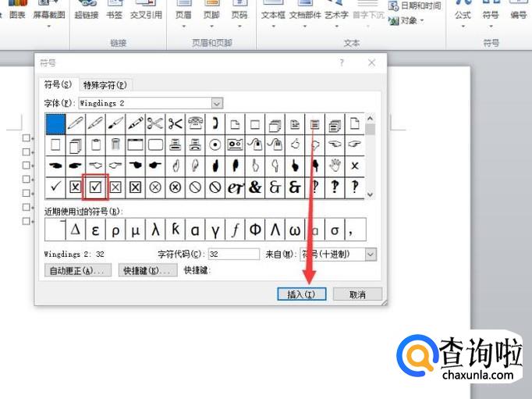Expand the Page Number dropdown
Screen dimensions: 532x399
tap(239, 27)
